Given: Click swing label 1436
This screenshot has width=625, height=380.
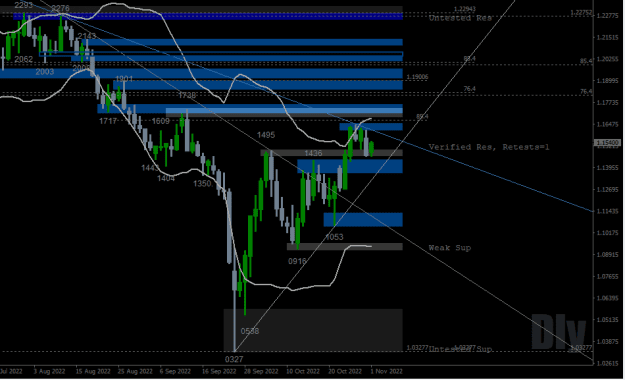Looking at the screenshot, I should [x=313, y=153].
